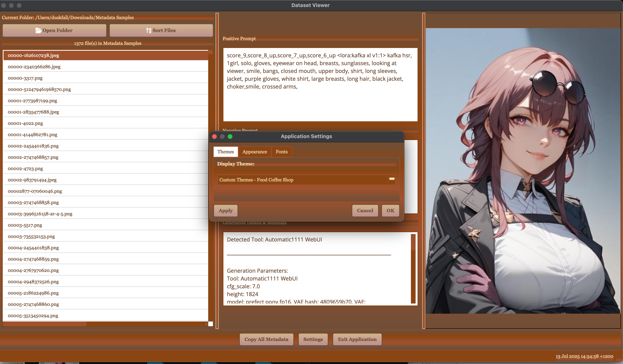
Task: Click the file list horizontal scrollbar thumb
Action: [45, 324]
